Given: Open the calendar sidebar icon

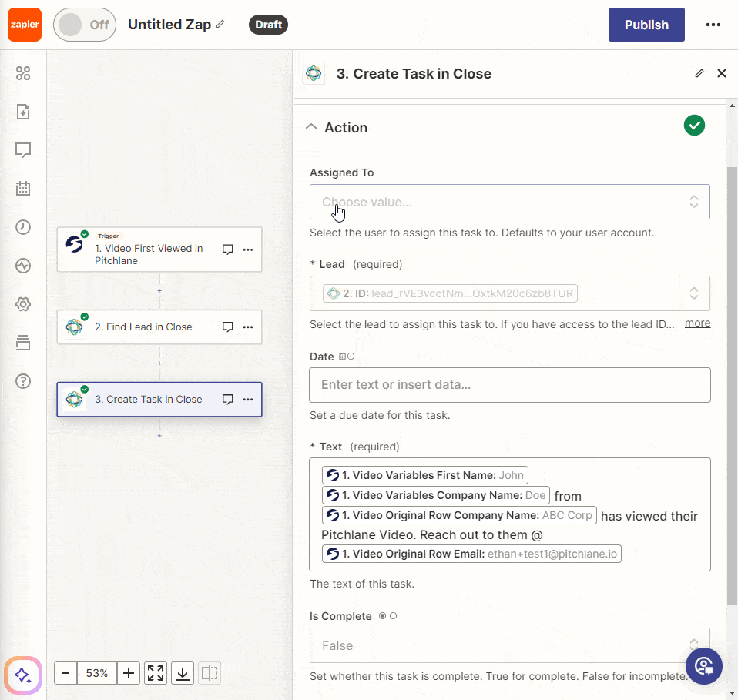Looking at the screenshot, I should pyautogui.click(x=23, y=189).
